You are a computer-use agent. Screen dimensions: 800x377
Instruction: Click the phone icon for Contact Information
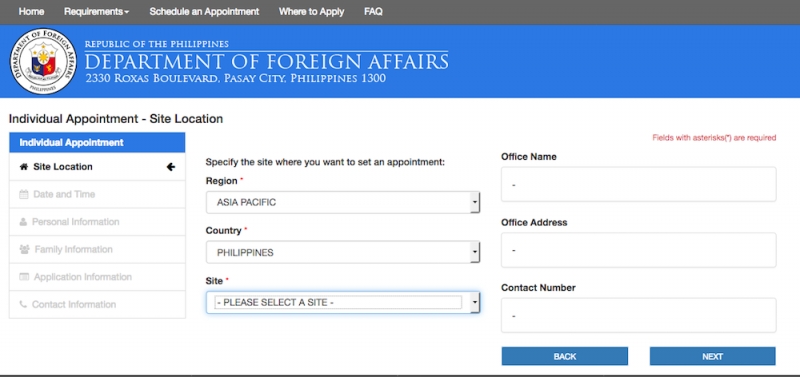[x=23, y=305]
